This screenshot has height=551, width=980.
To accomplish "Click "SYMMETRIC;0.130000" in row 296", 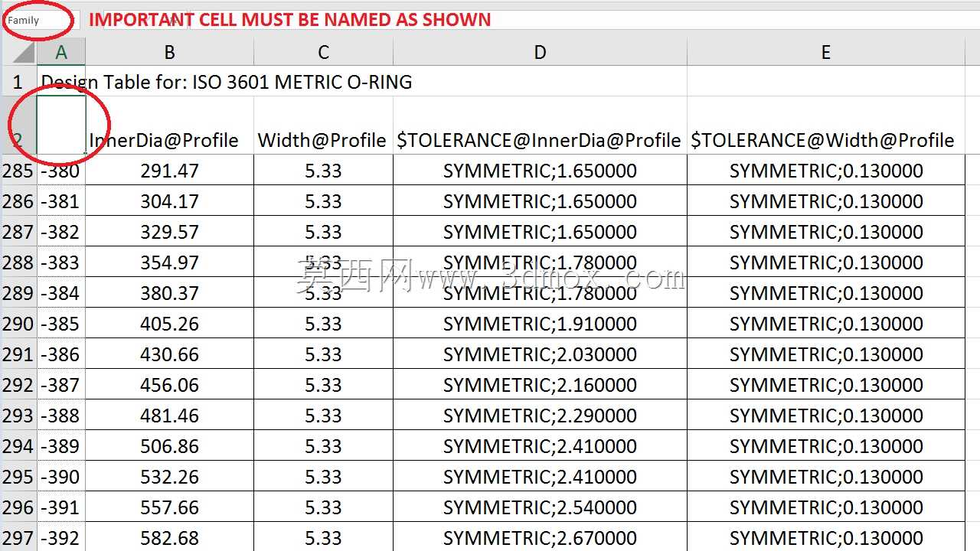I will [x=825, y=507].
